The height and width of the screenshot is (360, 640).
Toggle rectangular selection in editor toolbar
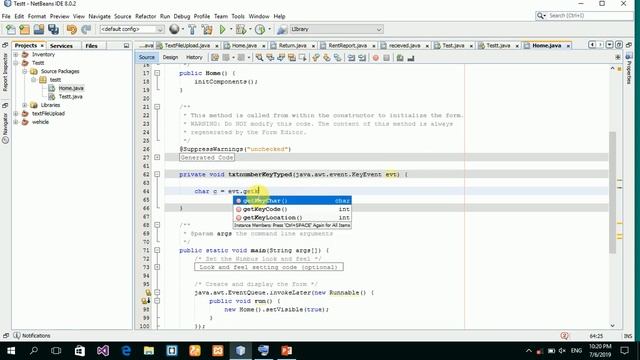[302, 58]
